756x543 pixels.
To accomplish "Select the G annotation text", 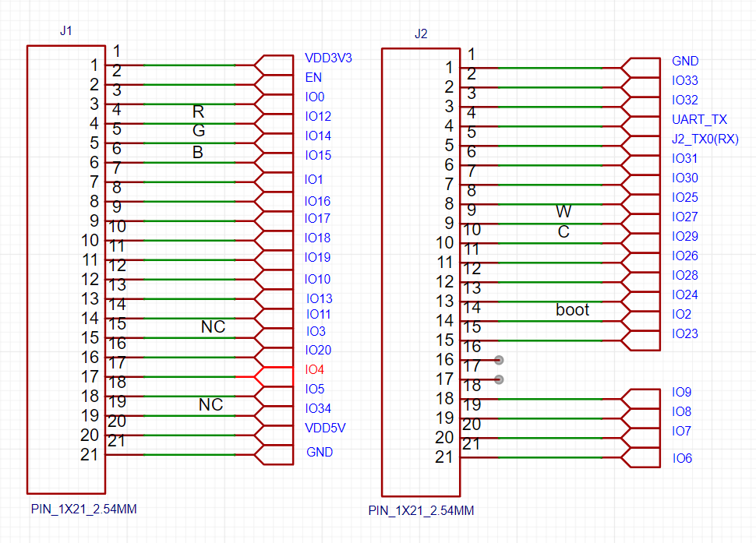I will coord(199,131).
